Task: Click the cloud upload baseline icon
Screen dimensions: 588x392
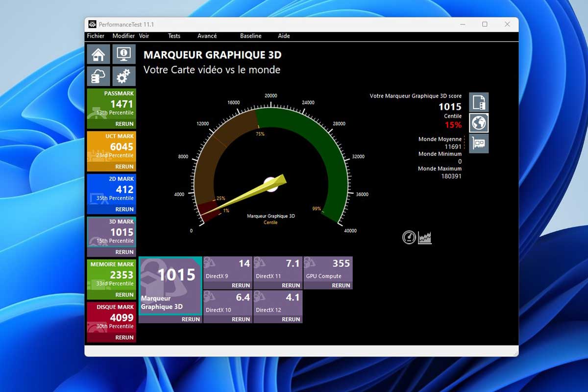Action: coord(98,76)
